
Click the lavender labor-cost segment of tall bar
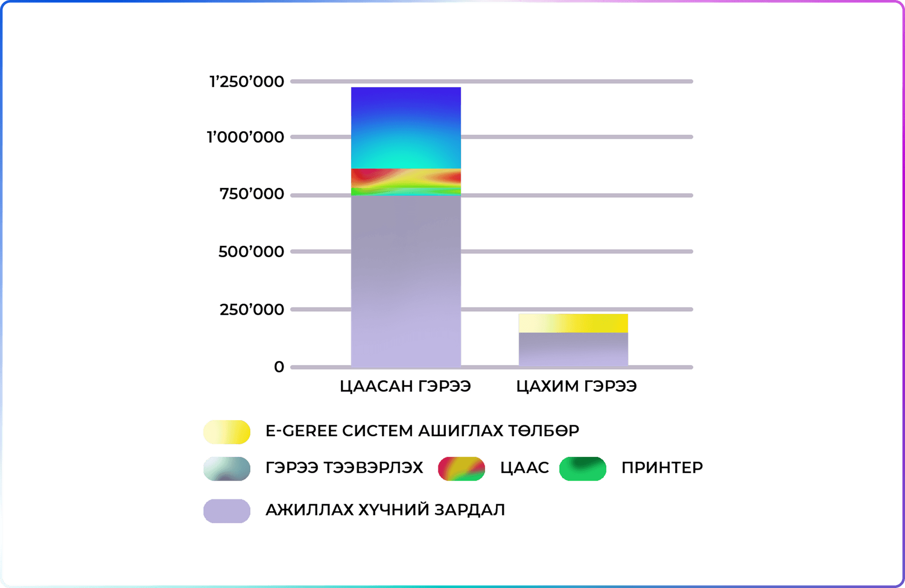point(406,283)
